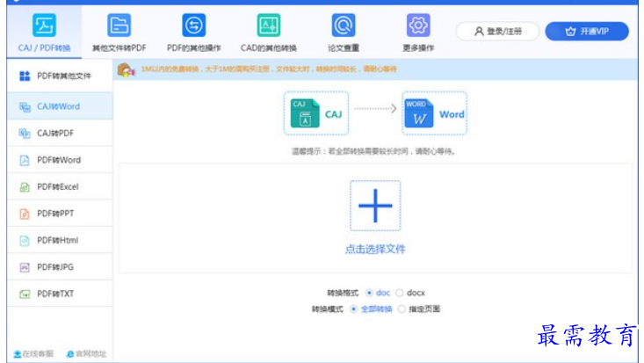
Task: Open the CAJ / PDF转换 tab icon
Action: point(44,25)
